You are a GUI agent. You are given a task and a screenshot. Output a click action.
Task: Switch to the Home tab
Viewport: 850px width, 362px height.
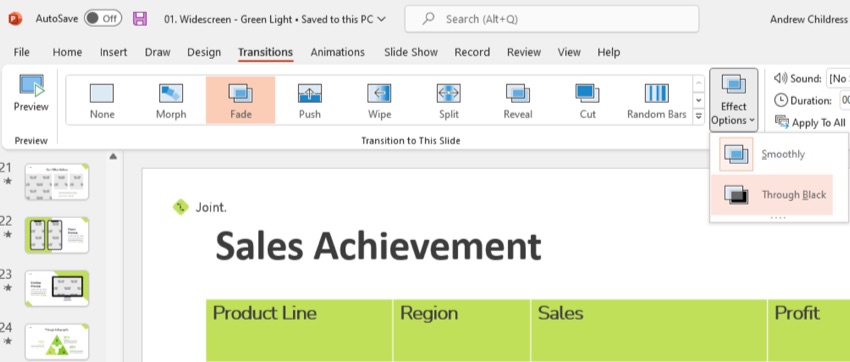point(67,52)
